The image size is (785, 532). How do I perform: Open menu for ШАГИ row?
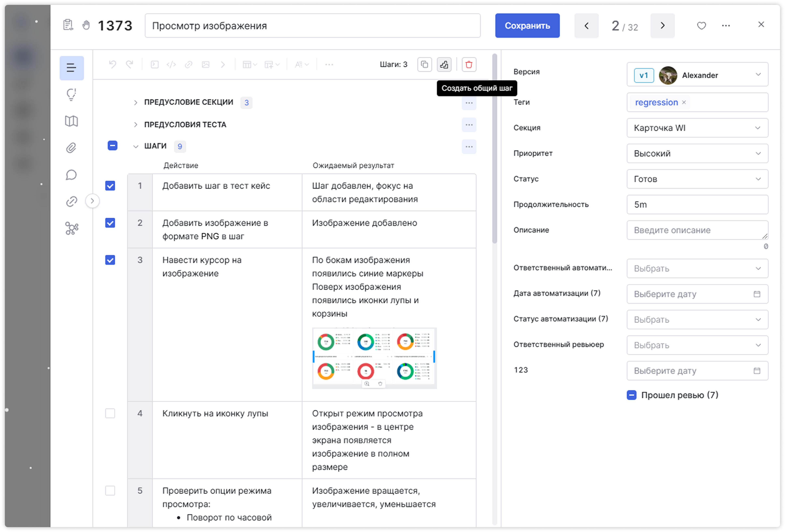[469, 147]
